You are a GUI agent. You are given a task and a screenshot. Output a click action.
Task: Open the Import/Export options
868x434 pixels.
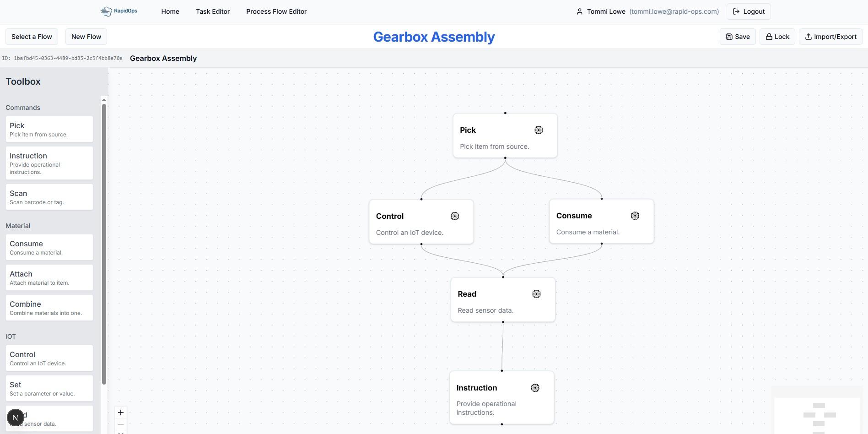[830, 37]
